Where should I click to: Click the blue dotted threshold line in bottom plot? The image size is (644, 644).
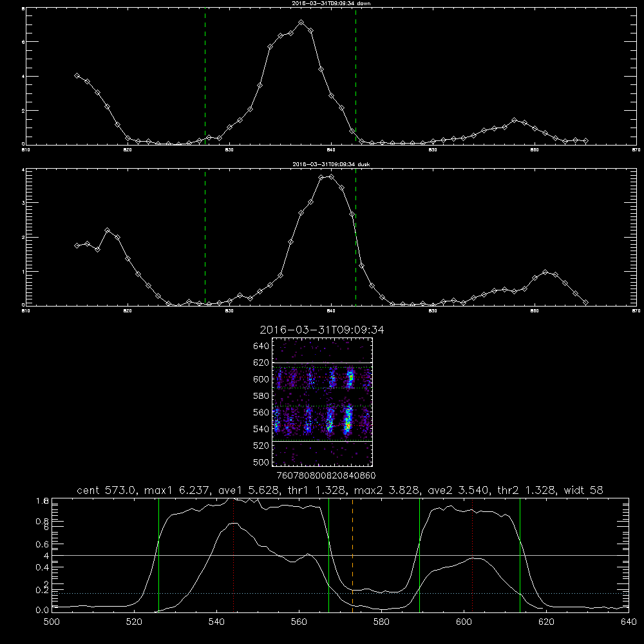(340, 594)
